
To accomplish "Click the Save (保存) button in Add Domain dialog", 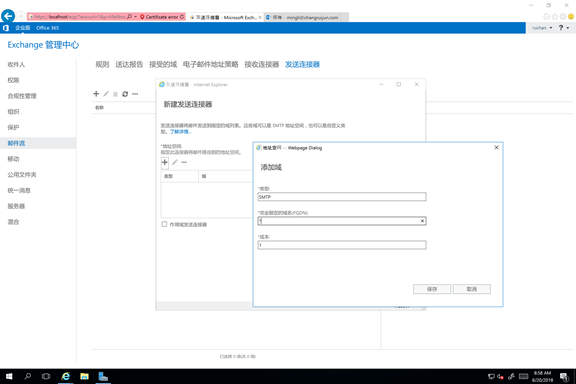I will coord(432,289).
